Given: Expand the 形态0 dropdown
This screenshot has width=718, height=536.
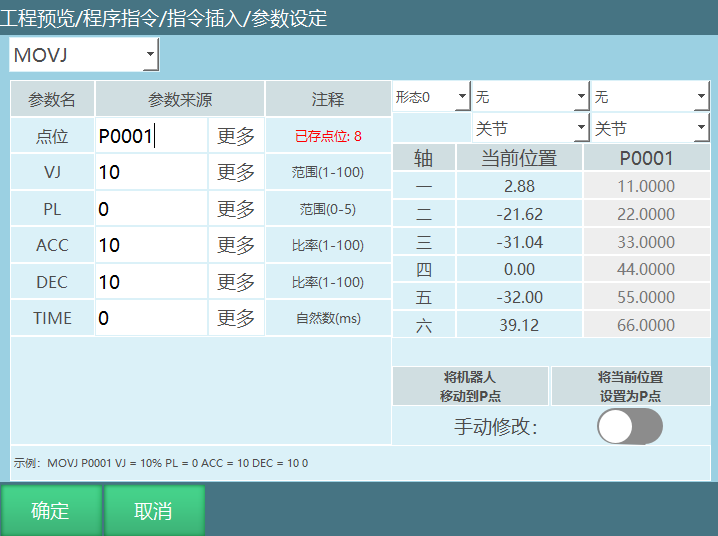Looking at the screenshot, I should [x=430, y=97].
